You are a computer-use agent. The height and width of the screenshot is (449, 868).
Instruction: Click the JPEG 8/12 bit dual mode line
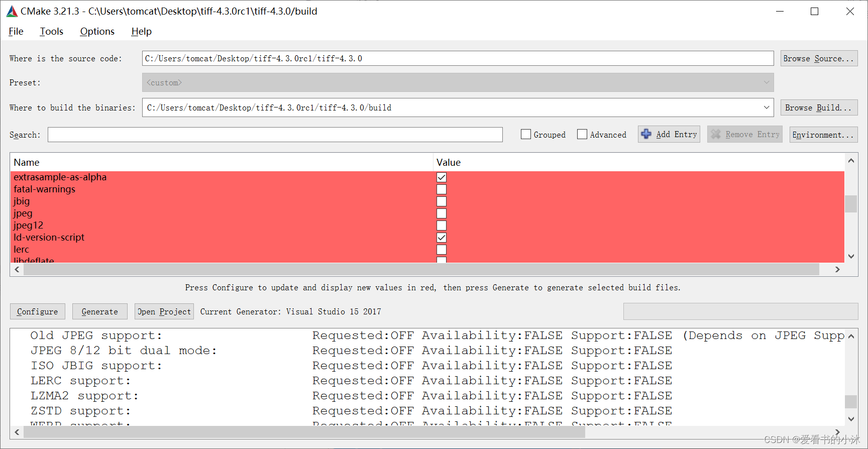point(351,351)
